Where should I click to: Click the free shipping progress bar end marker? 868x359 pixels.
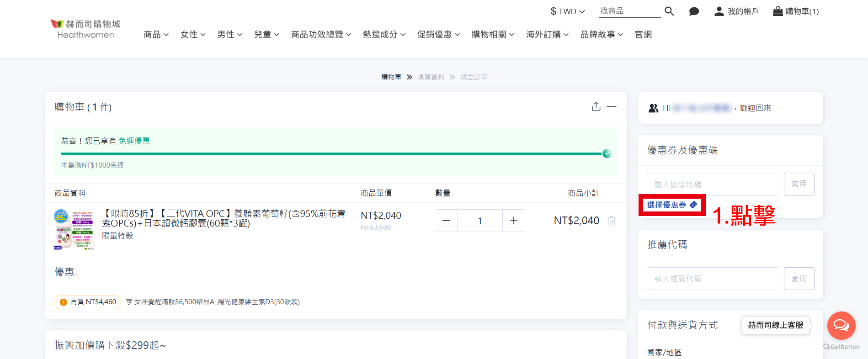coord(607,153)
